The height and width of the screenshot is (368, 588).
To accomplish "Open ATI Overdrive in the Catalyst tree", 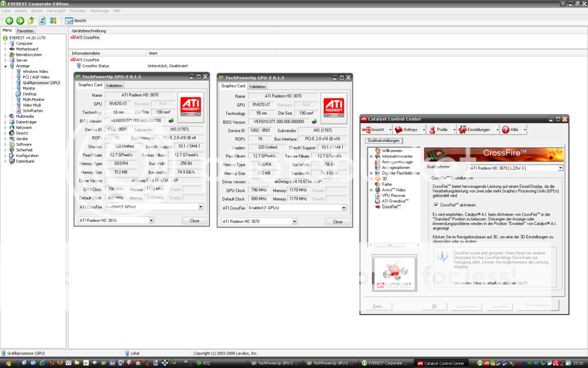I will 395,201.
